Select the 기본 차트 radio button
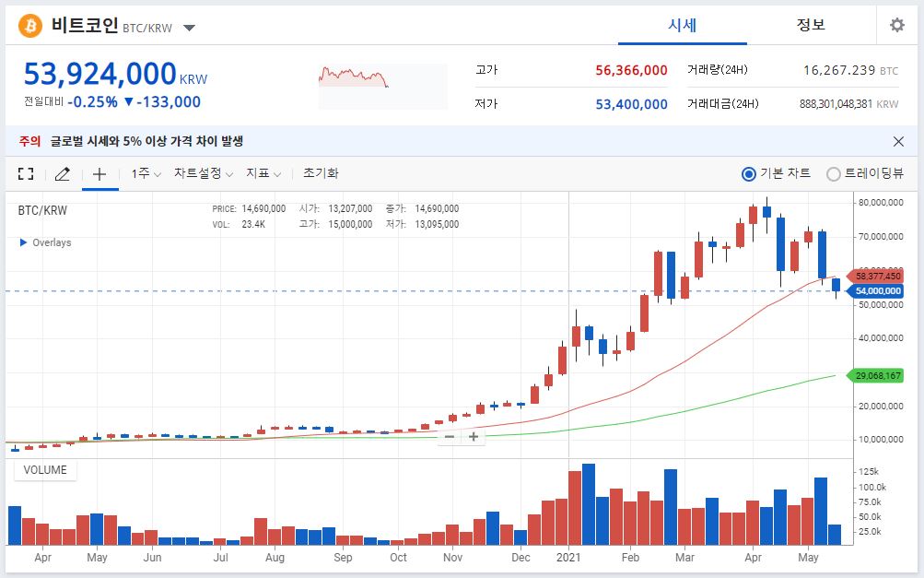This screenshot has height=578, width=924. pos(748,174)
